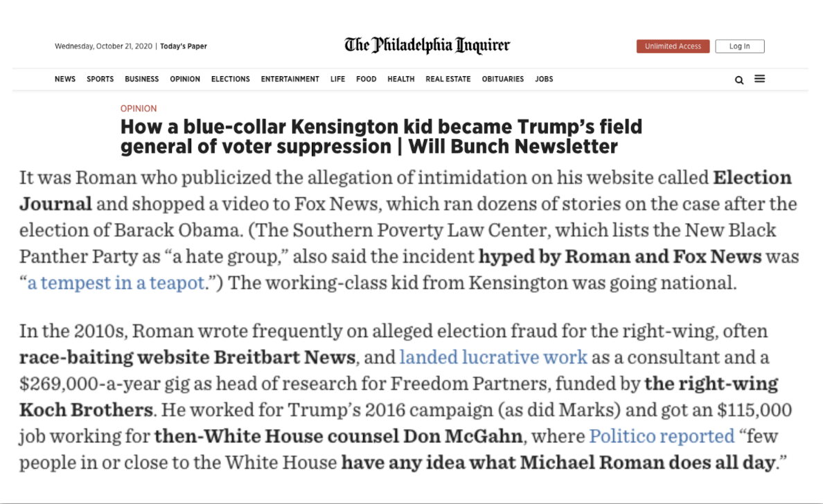This screenshot has width=823, height=504.
Task: Open the News section
Action: pyautogui.click(x=65, y=79)
